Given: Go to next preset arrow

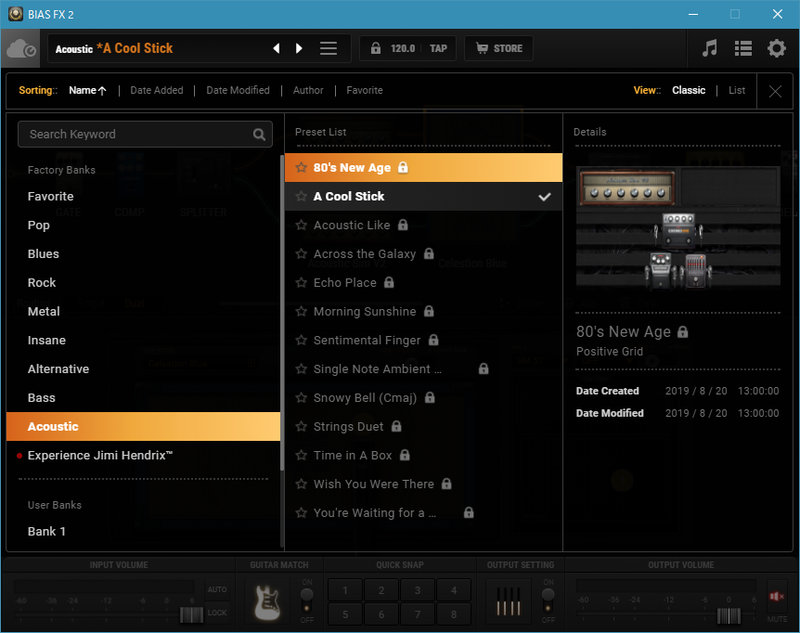Looking at the screenshot, I should pos(299,48).
